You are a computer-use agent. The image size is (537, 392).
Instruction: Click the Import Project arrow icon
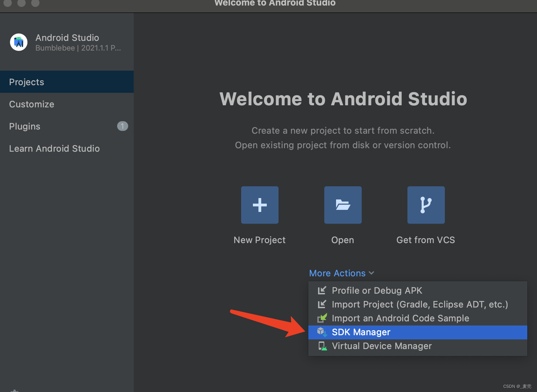click(322, 304)
